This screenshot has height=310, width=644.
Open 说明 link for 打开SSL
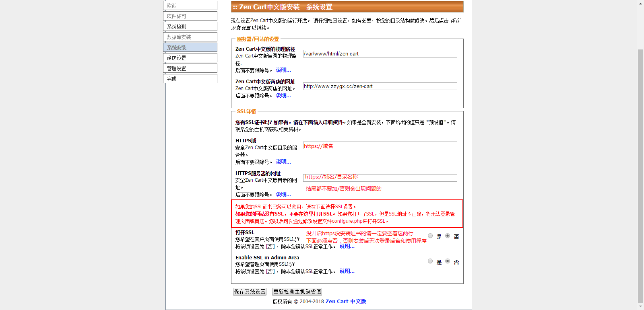(347, 246)
